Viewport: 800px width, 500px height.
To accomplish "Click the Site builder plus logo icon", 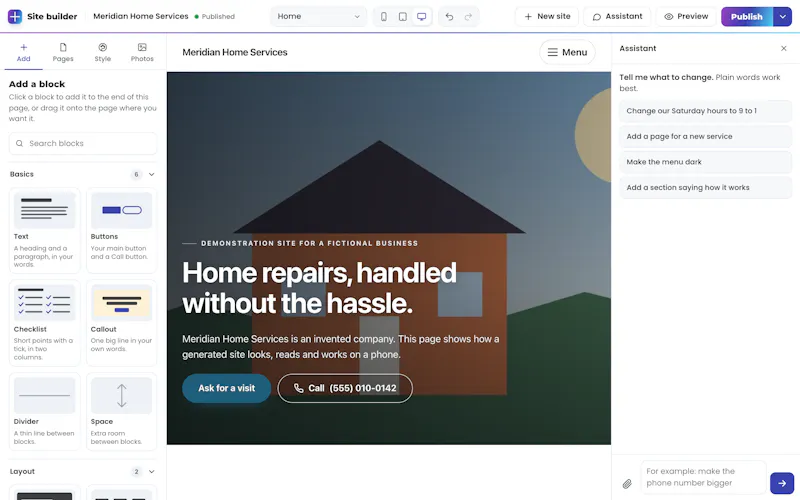I will click(15, 16).
